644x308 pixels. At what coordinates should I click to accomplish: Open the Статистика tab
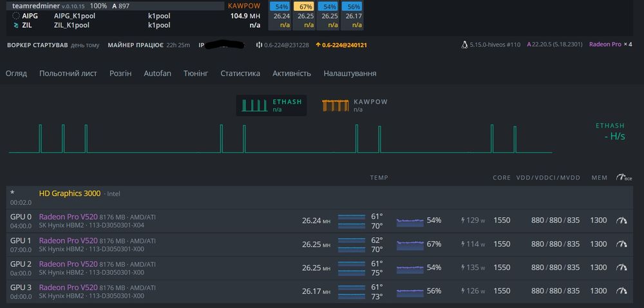240,73
